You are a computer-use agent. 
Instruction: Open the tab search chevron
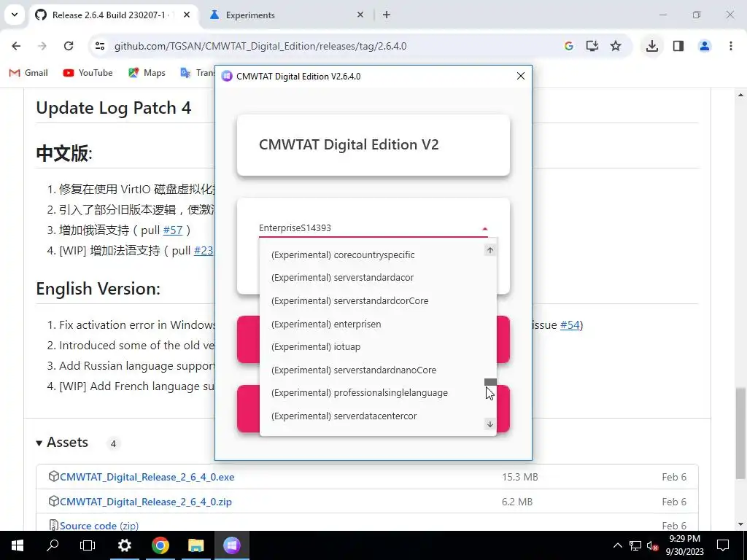(15, 15)
